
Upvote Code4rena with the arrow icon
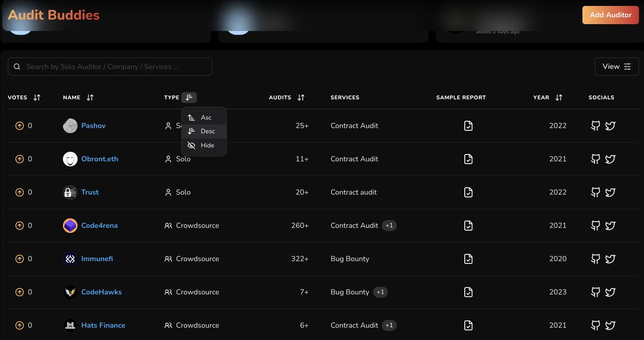coord(19,226)
